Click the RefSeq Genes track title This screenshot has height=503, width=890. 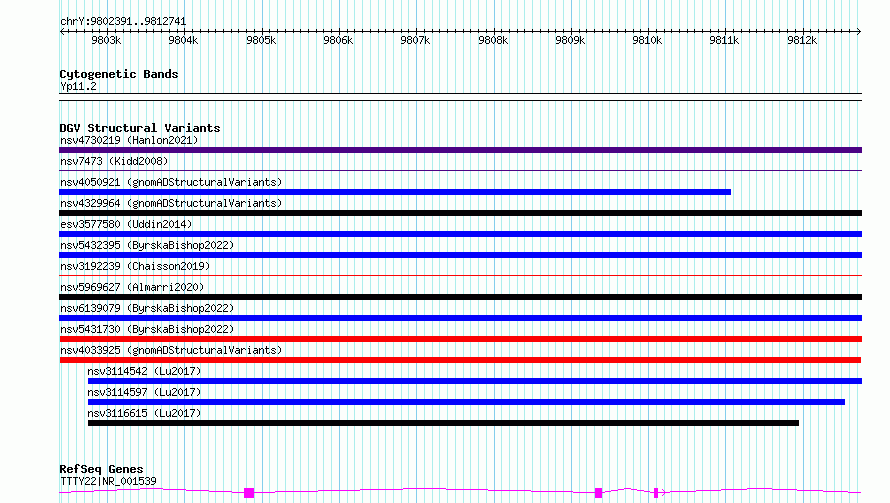[102, 469]
